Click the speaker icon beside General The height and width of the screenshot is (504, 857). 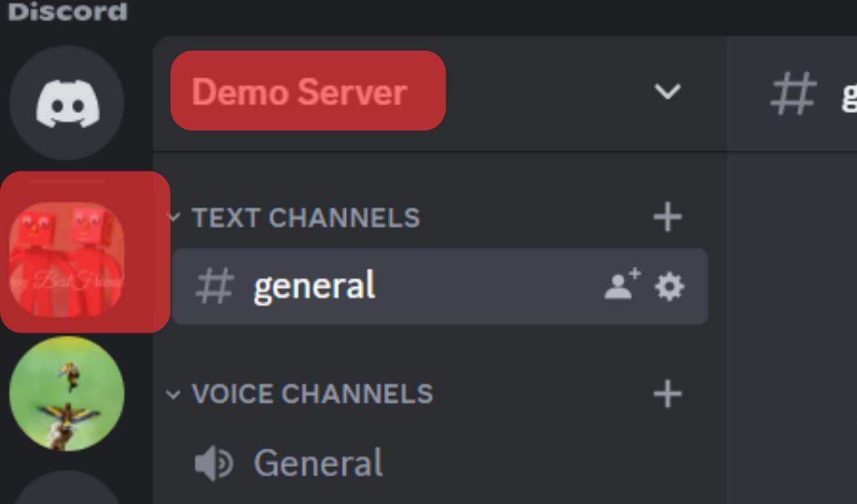(214, 464)
